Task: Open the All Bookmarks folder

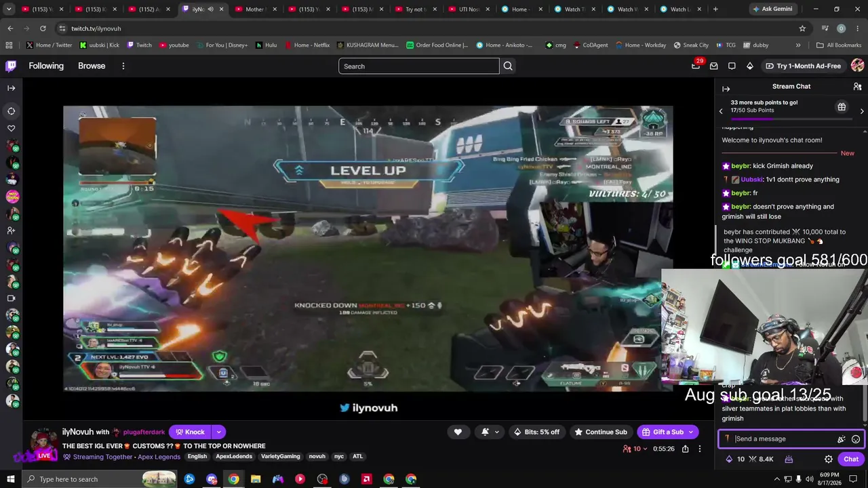Action: tap(839, 45)
